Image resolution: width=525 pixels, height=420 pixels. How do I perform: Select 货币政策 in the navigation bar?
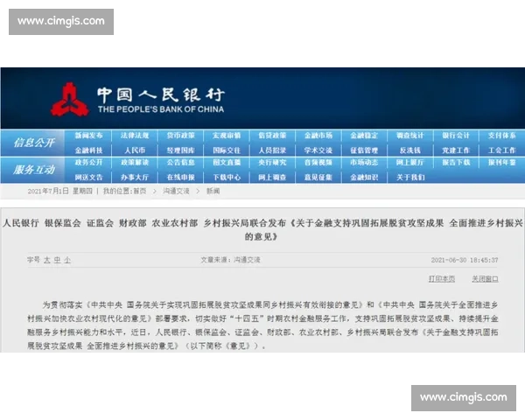[180, 136]
